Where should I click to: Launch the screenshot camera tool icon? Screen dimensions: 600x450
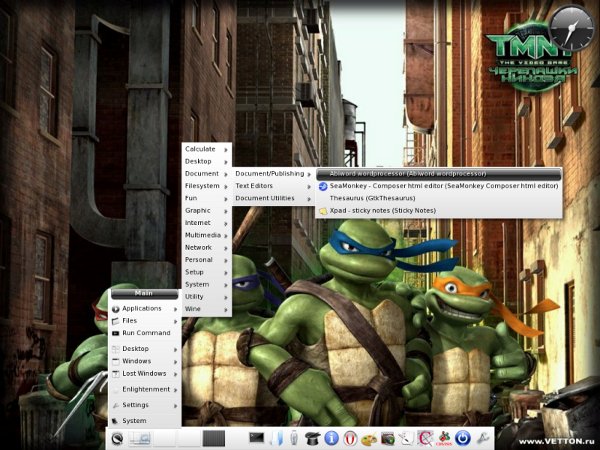[388, 439]
